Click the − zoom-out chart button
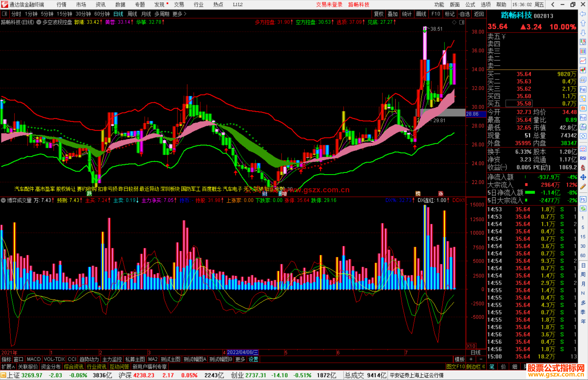Screen dimensions: 588x380 [481, 359]
